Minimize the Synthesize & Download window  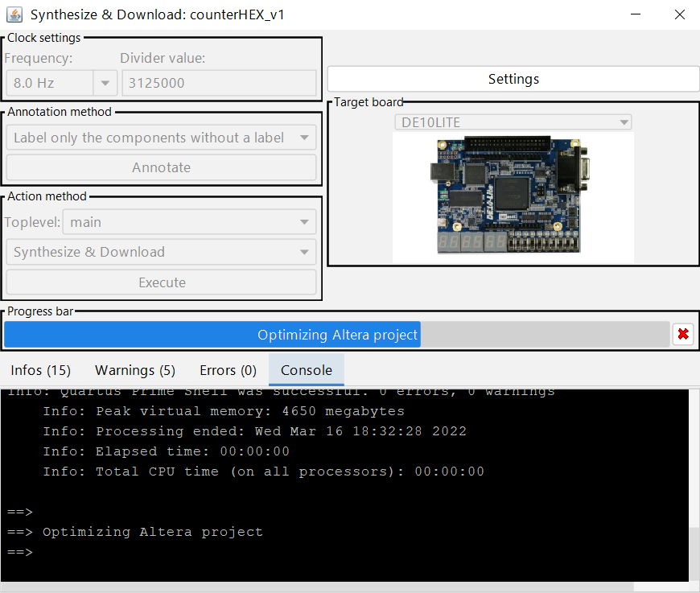(x=636, y=14)
